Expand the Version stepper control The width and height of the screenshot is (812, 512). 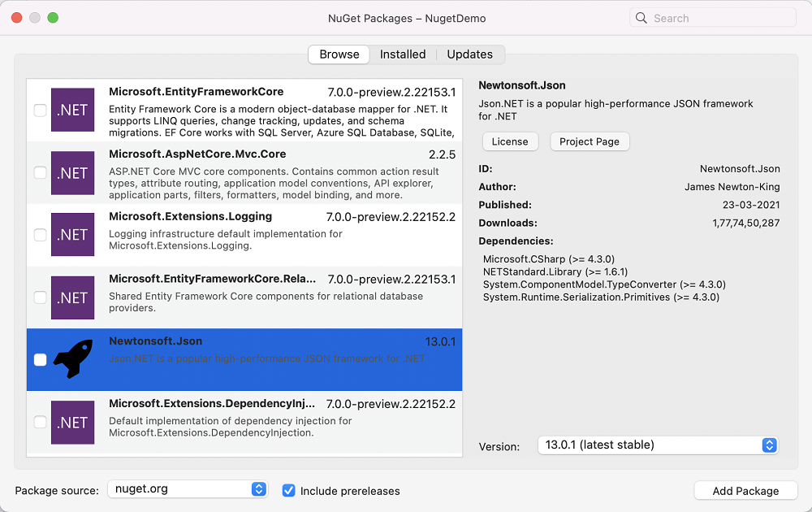pyautogui.click(x=769, y=445)
